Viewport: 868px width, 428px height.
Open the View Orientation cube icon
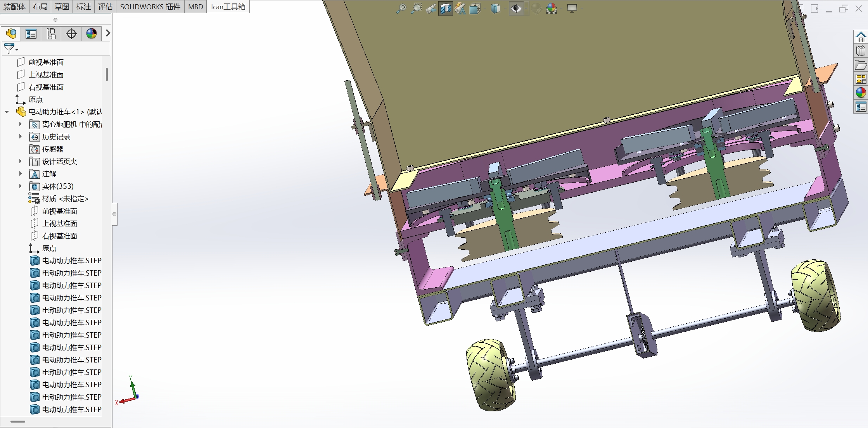(475, 9)
